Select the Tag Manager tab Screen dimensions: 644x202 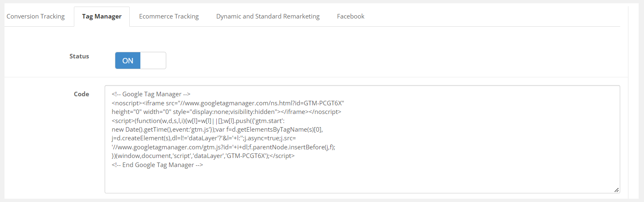point(102,16)
